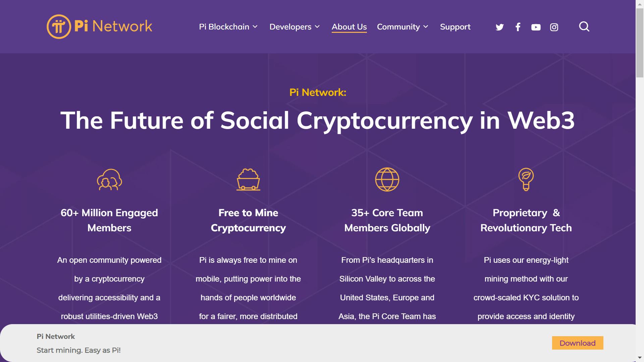Click the Support menu item
This screenshot has width=644, height=362.
click(x=455, y=26)
